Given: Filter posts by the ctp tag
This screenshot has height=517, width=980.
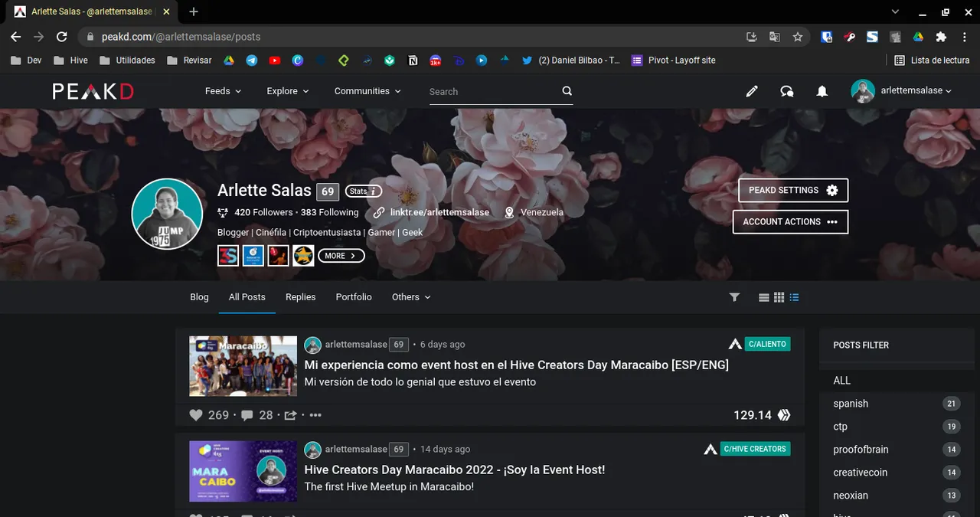Looking at the screenshot, I should point(840,427).
